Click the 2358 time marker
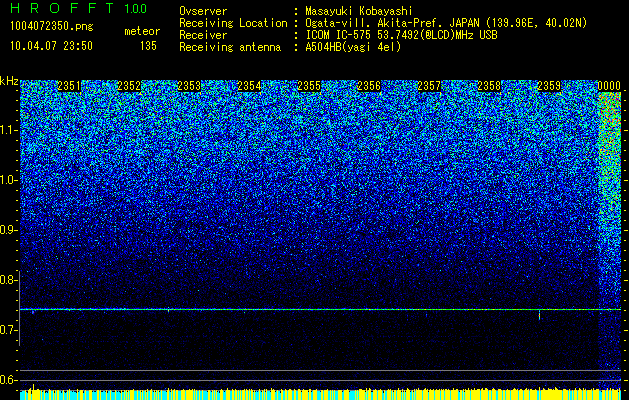629x400 pixels. click(489, 86)
